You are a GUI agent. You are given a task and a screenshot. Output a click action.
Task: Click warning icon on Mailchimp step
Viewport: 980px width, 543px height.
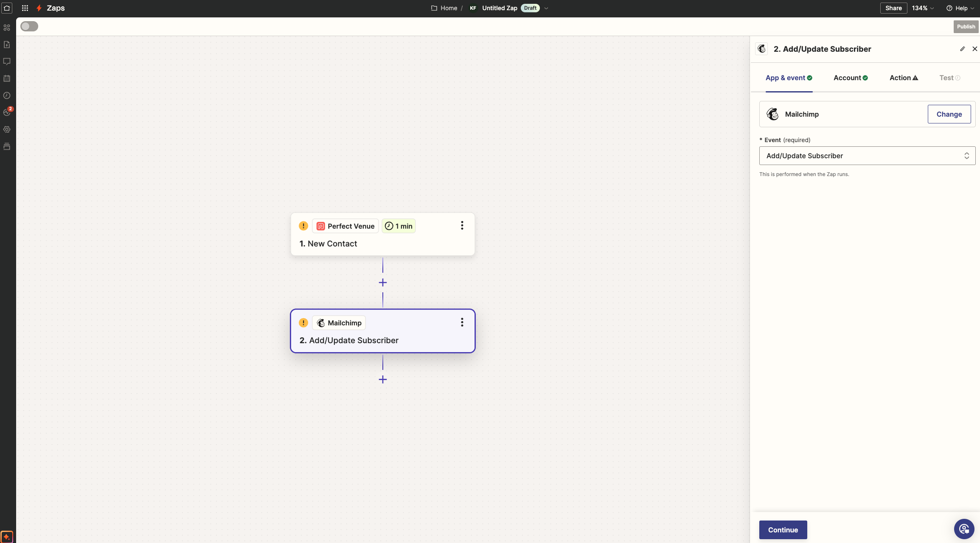point(303,322)
